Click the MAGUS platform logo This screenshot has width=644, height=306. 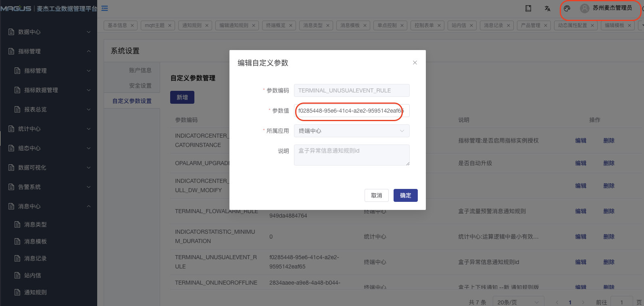tap(16, 8)
